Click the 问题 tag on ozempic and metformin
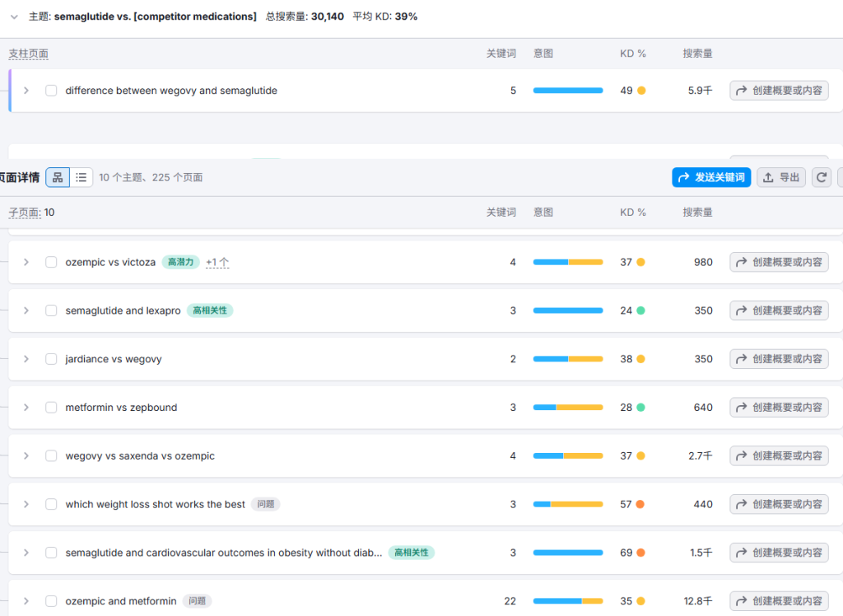 [198, 601]
